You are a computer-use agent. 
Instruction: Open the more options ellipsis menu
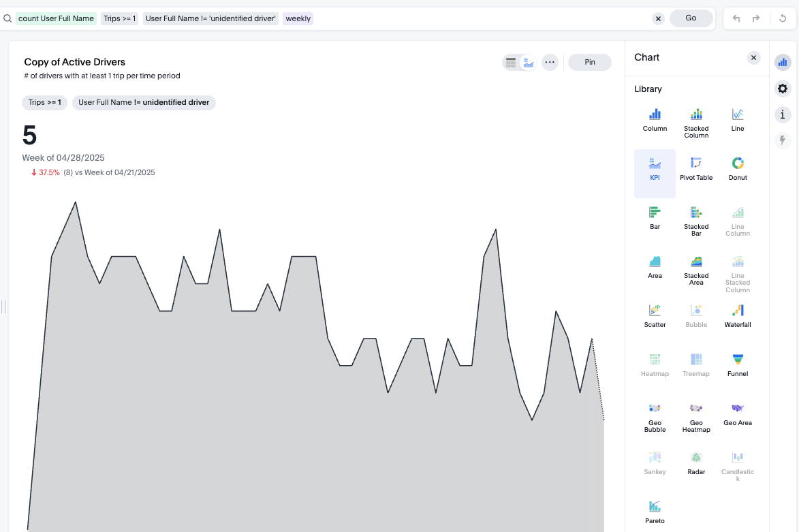(x=550, y=63)
